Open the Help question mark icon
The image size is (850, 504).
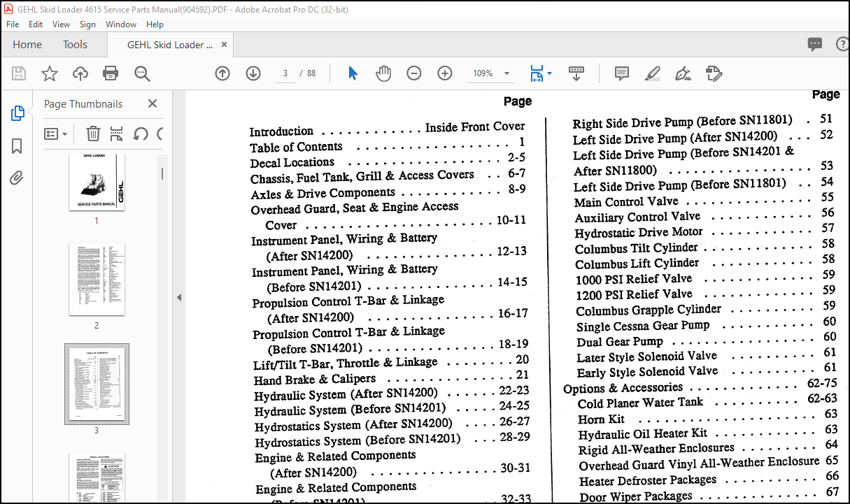(x=843, y=44)
